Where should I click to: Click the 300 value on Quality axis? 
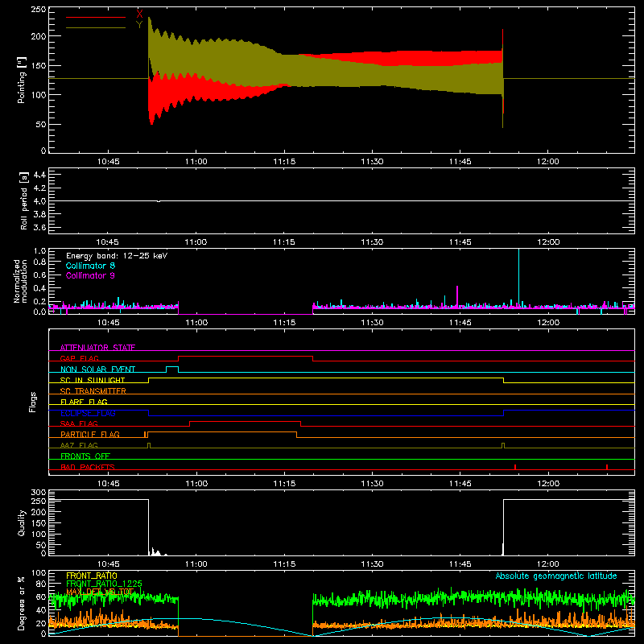(x=39, y=493)
